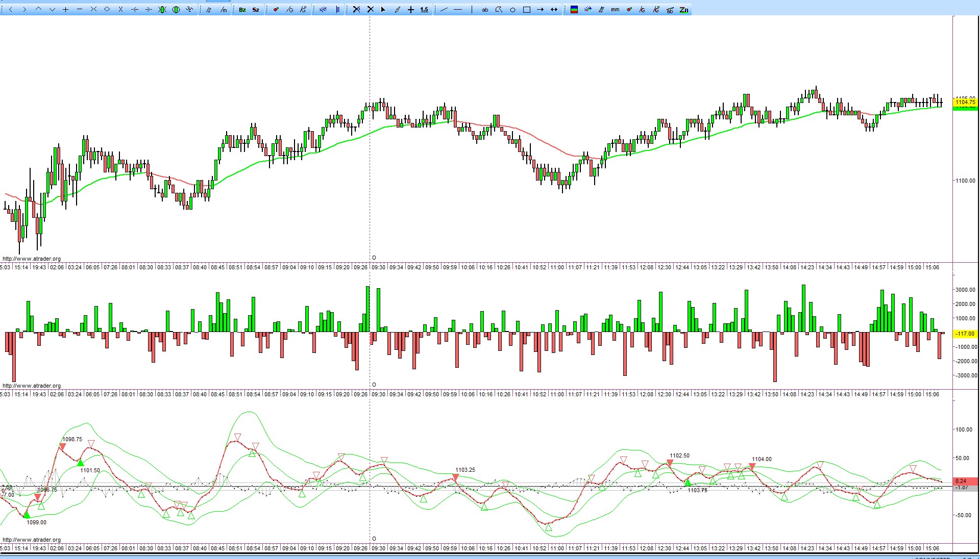Select the ellipse drawing tool

512,9
